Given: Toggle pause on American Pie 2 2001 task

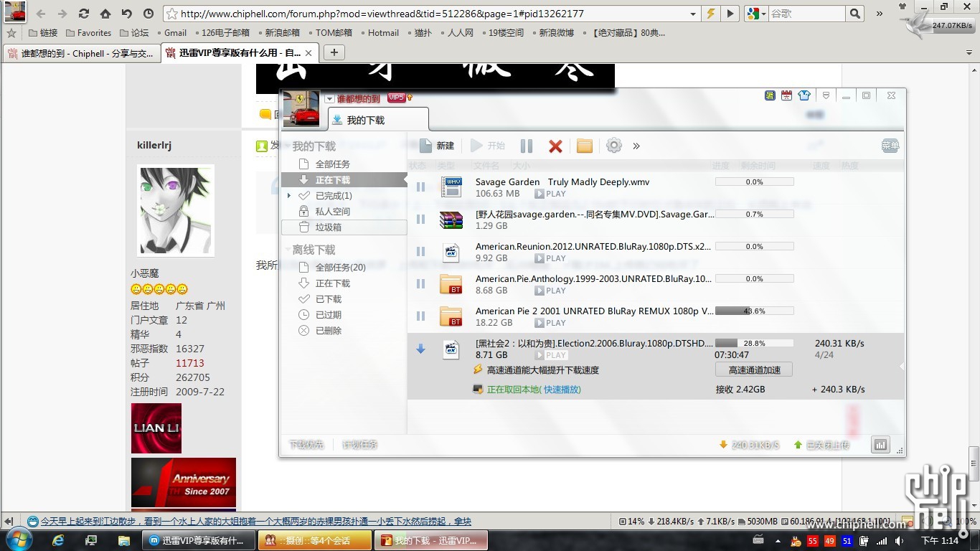Looking at the screenshot, I should [x=421, y=316].
